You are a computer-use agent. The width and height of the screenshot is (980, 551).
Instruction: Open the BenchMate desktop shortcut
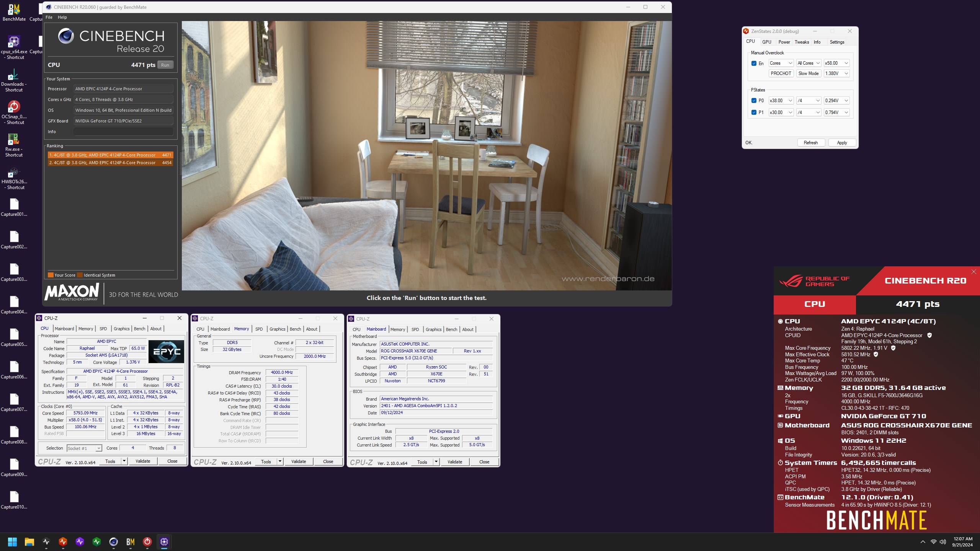(x=14, y=11)
